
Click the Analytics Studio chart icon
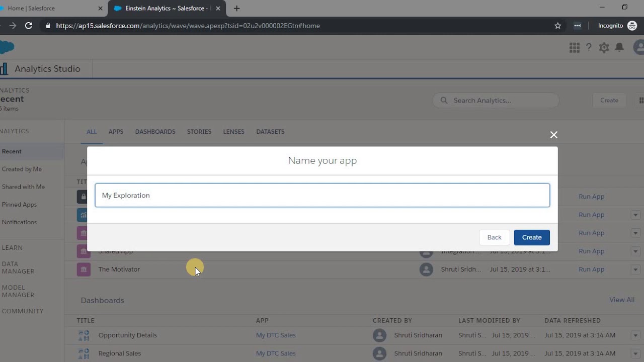[4, 69]
